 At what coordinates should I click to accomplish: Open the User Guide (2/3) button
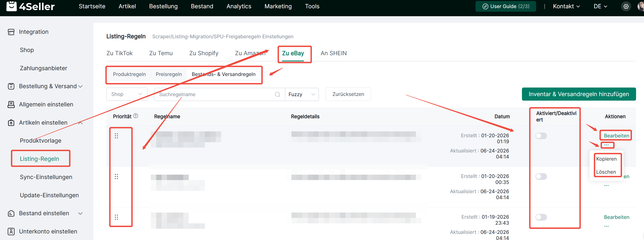coord(506,7)
